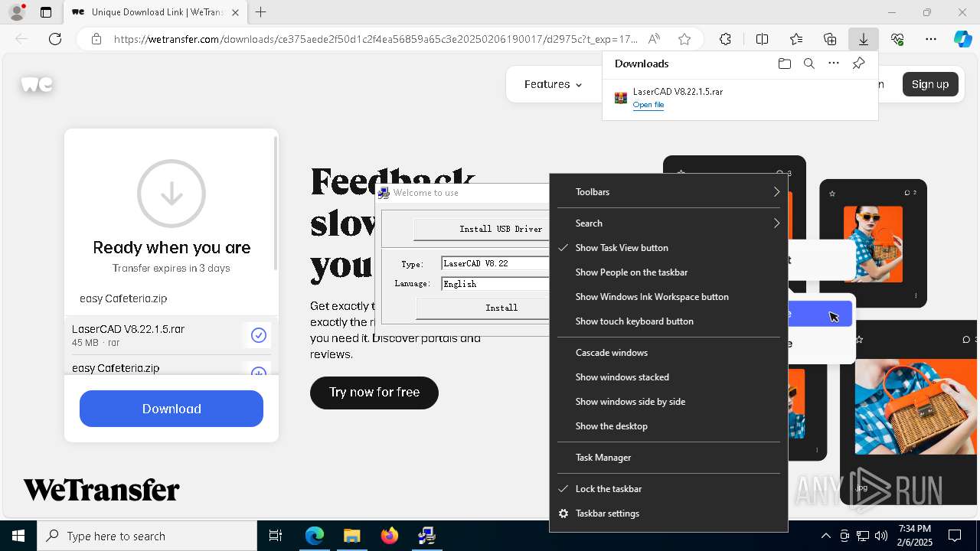The height and width of the screenshot is (551, 980).
Task: Open the notification center icon
Action: click(955, 536)
